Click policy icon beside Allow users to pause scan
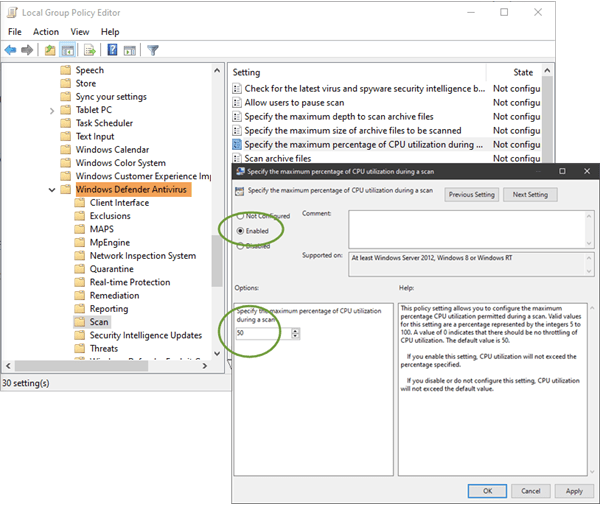This screenshot has width=601, height=507. pos(237,102)
